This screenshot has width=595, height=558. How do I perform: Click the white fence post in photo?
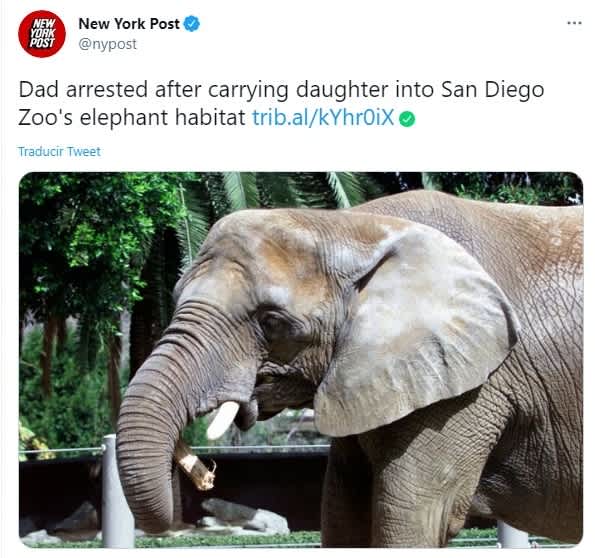click(x=116, y=490)
